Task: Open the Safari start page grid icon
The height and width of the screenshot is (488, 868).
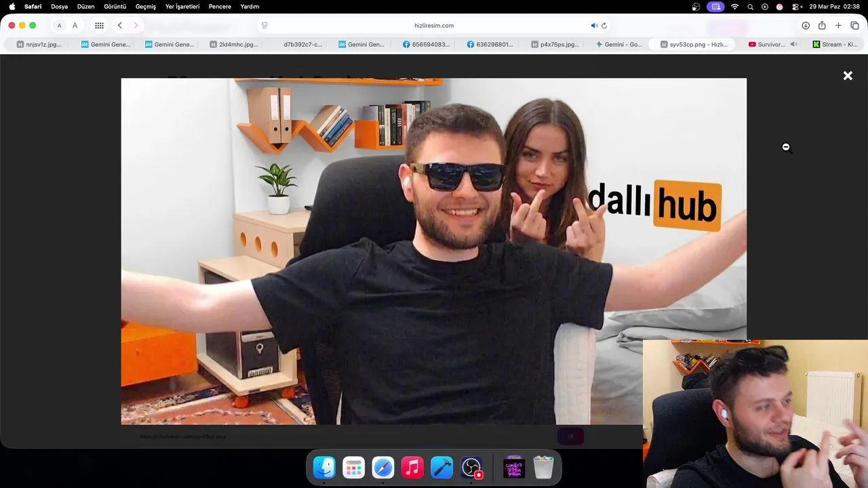Action: [99, 26]
